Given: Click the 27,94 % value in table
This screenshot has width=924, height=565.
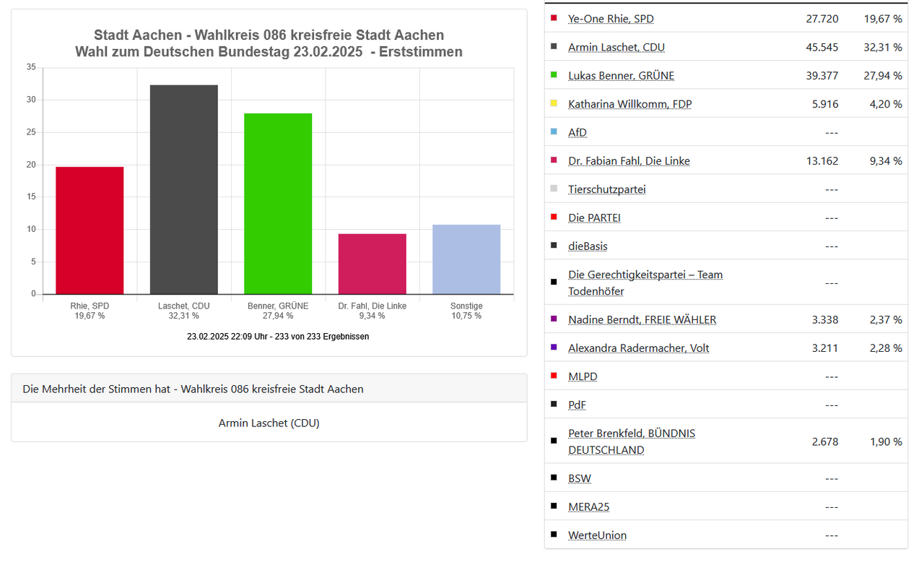Looking at the screenshot, I should click(x=883, y=75).
